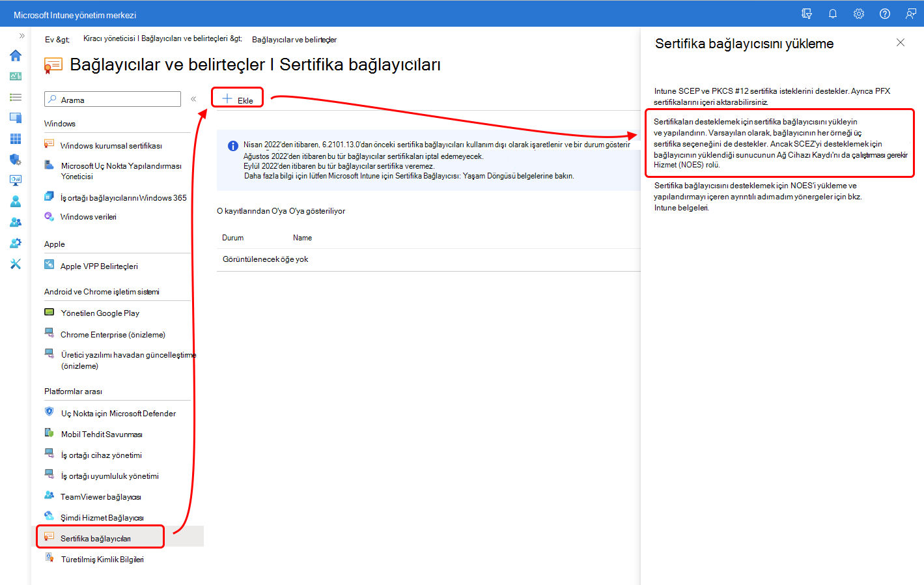Collapse the side menu with double chevron
The width and height of the screenshot is (924, 585).
coord(193,99)
